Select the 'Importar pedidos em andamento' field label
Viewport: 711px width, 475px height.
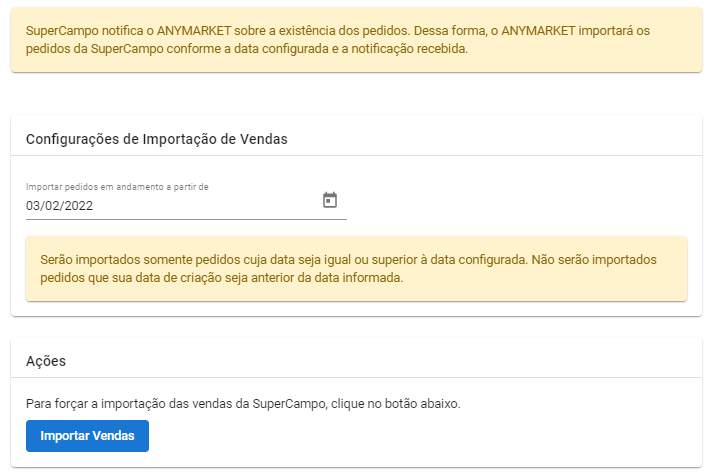117,187
